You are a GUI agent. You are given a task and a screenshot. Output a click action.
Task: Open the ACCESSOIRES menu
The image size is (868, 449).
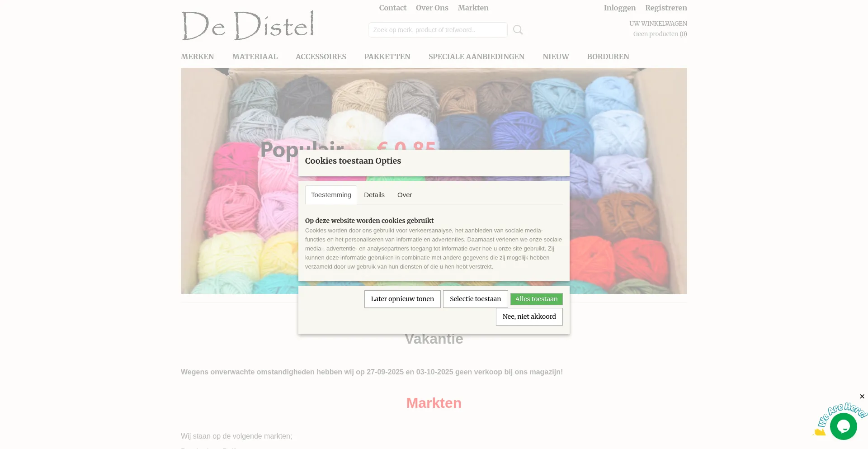321,57
